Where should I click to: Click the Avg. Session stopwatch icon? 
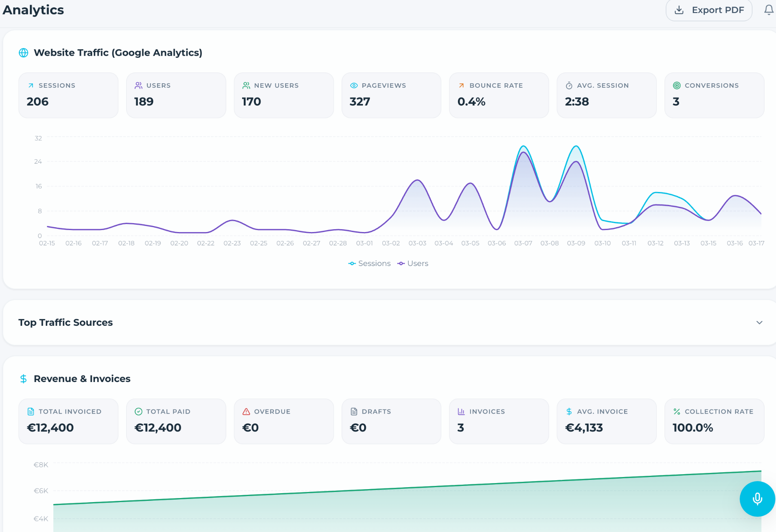(569, 85)
